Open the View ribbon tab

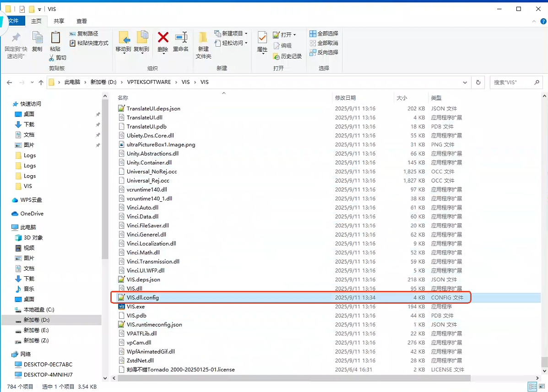point(81,21)
